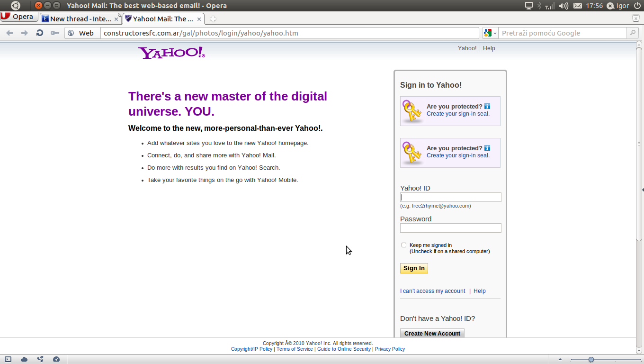Click the Google search field

[563, 33]
